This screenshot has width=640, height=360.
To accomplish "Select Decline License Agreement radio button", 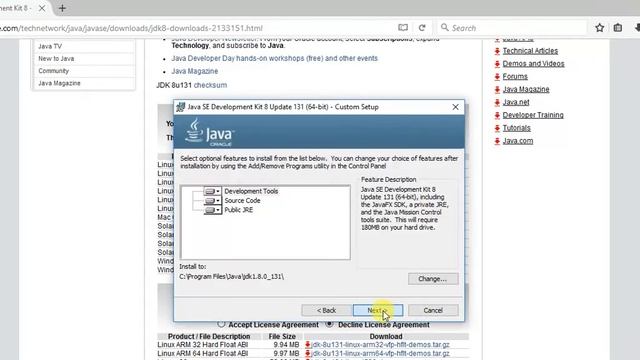I will pos(329,324).
